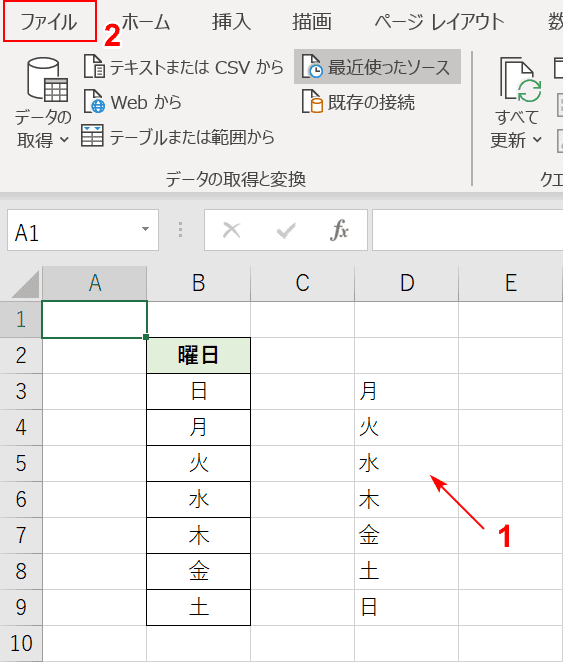
Task: Click the すべて更新 refresh icon
Action: [x=520, y=80]
